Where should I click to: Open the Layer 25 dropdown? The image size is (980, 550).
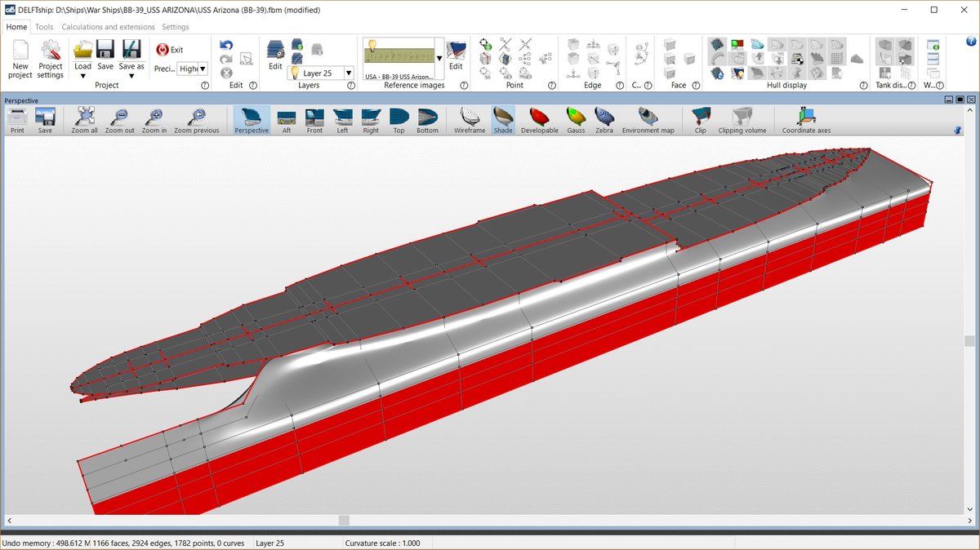[349, 73]
